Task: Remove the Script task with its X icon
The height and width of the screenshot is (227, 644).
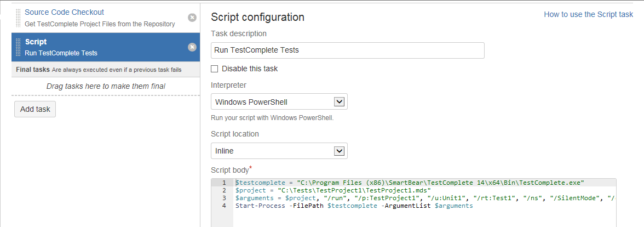Action: point(192,47)
